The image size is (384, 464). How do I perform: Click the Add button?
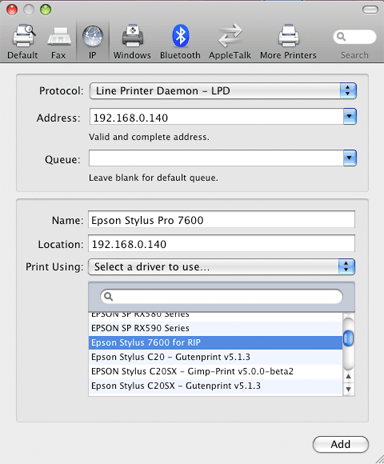(340, 444)
